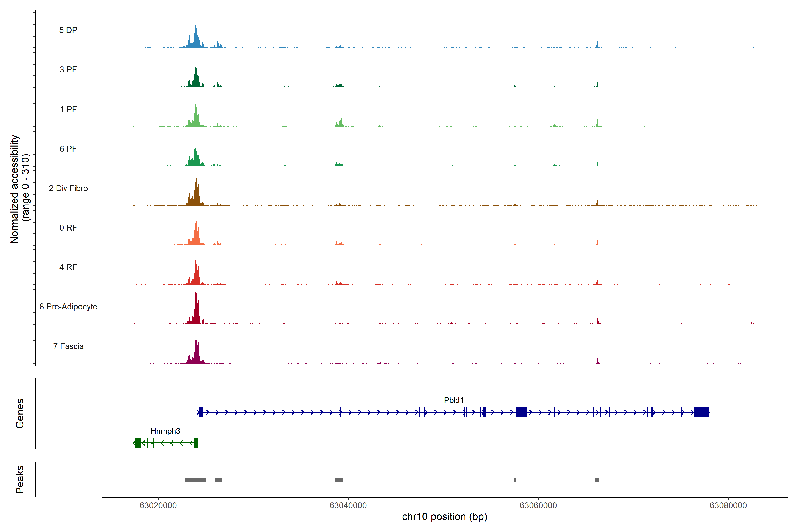Screen dimensions: 798x532
Task: Click the 63040000 axis tick label
Action: (348, 506)
